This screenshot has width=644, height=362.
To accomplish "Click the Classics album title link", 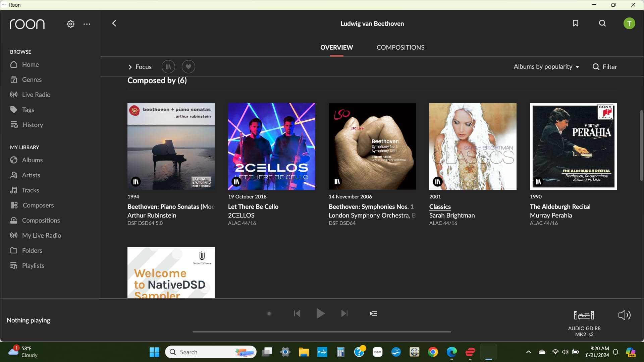I will (440, 206).
